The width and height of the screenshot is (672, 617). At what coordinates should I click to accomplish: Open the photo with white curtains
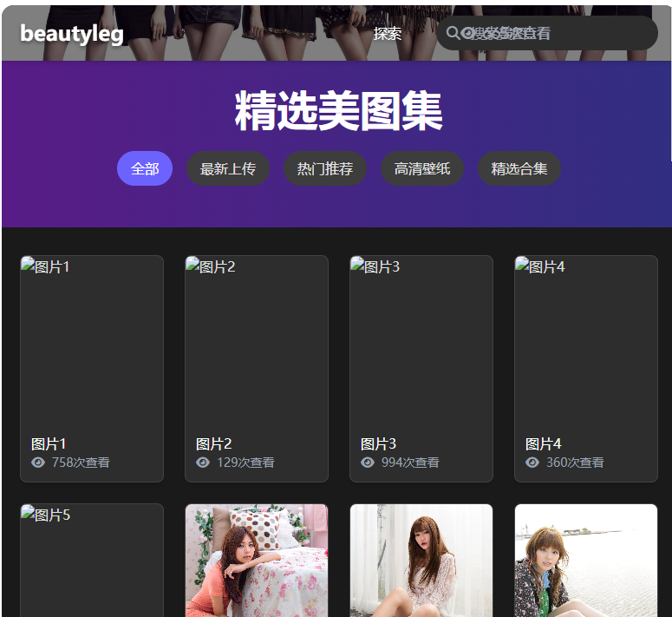(x=421, y=561)
